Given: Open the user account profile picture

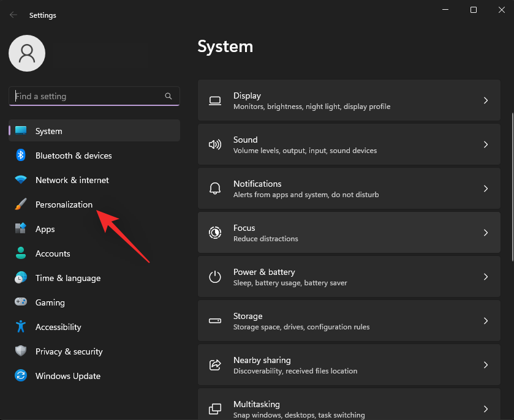Looking at the screenshot, I should click(26, 53).
